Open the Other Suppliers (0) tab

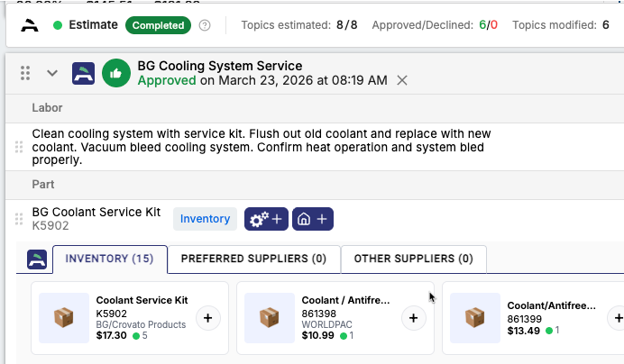click(413, 259)
